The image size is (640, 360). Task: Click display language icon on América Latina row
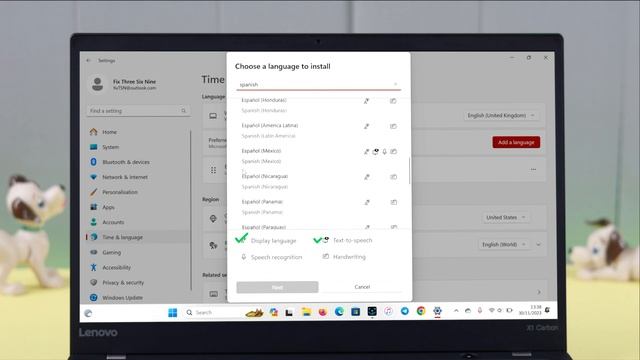367,126
